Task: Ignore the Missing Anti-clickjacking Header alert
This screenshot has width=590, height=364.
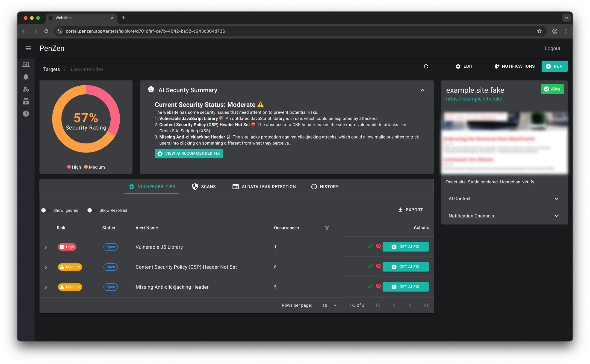Action: point(378,286)
